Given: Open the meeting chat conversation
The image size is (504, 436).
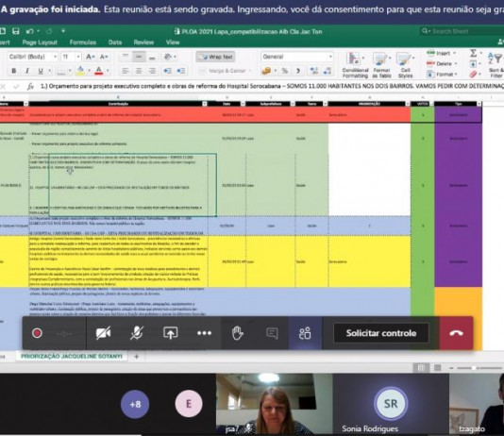Looking at the screenshot, I should (272, 333).
